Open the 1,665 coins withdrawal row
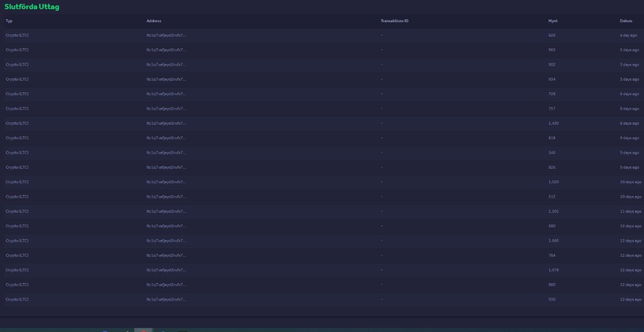 [322, 241]
